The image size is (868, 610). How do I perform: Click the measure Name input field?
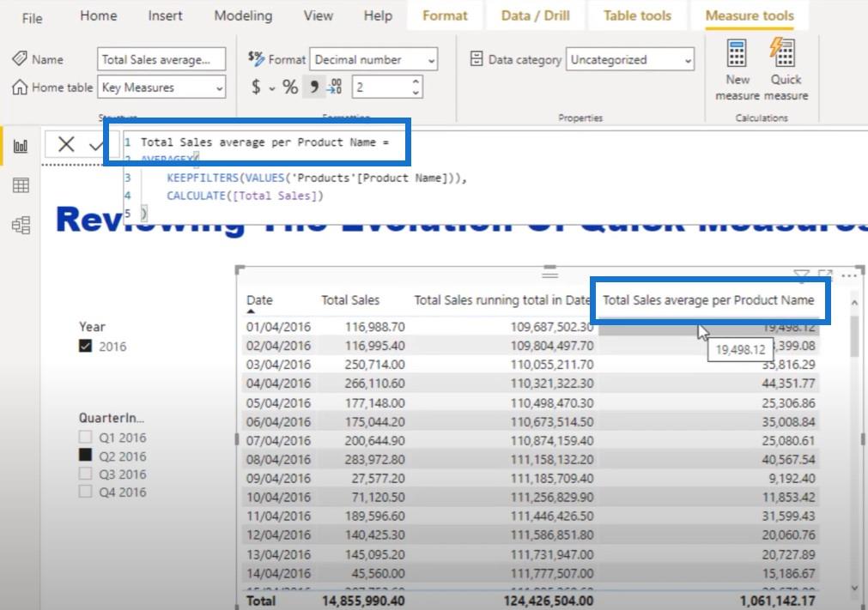[161, 59]
